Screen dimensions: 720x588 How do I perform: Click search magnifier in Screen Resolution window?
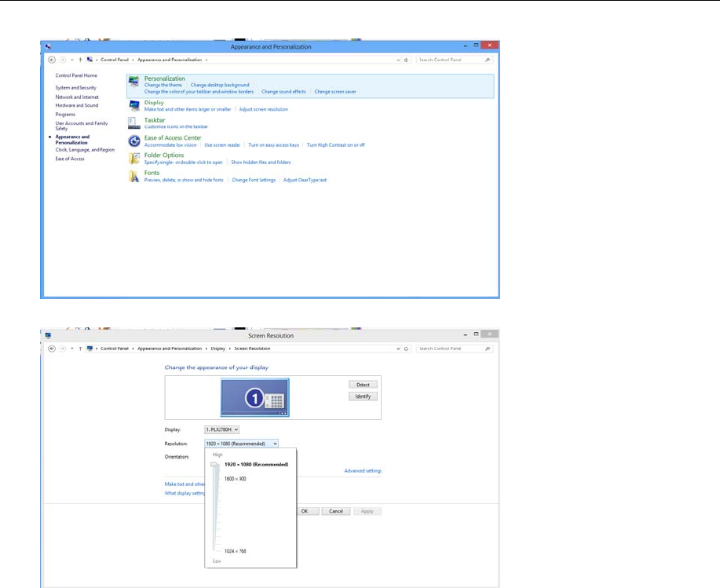[488, 349]
